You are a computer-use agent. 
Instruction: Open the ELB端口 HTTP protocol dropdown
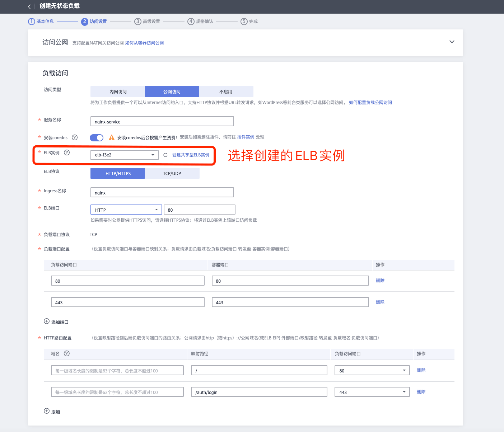126,210
